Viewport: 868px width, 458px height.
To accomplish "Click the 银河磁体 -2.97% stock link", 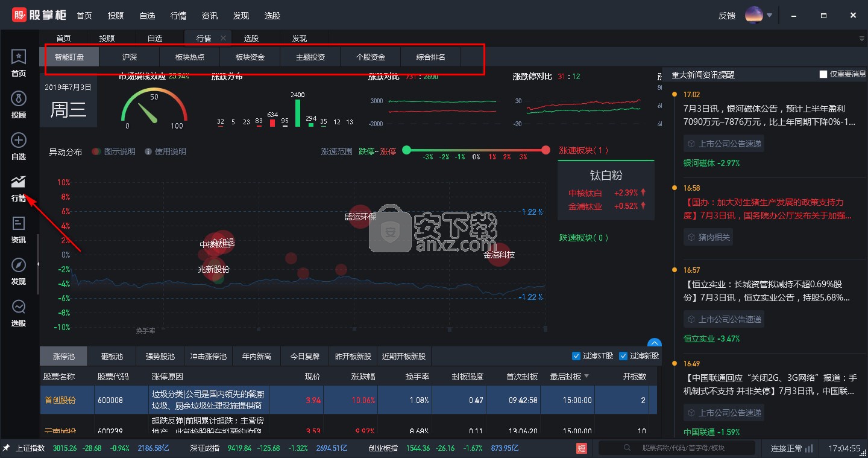I will (x=711, y=163).
